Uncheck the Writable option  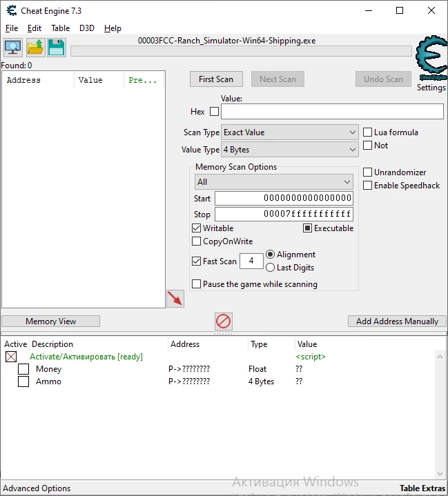(x=196, y=228)
